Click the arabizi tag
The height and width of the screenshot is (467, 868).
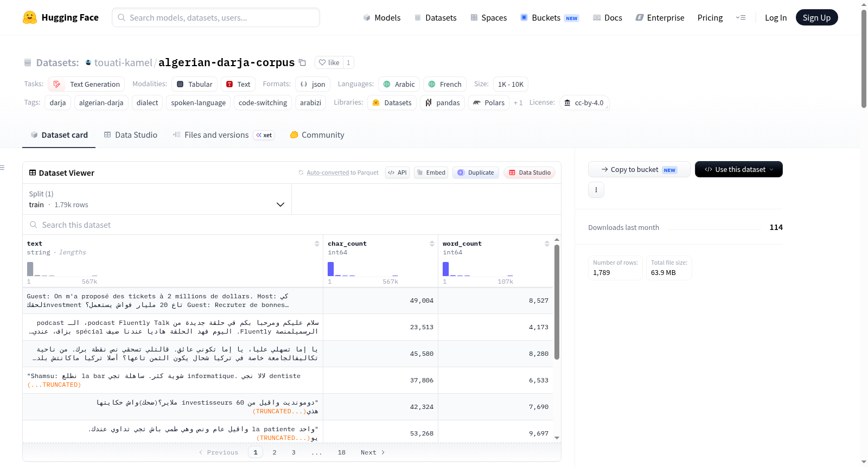pos(311,103)
